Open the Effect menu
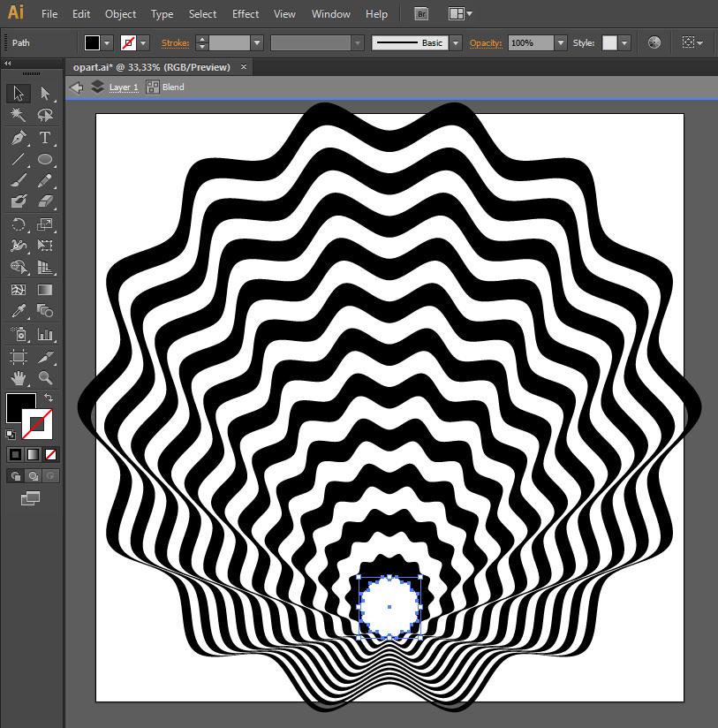This screenshot has width=718, height=728. tap(246, 14)
